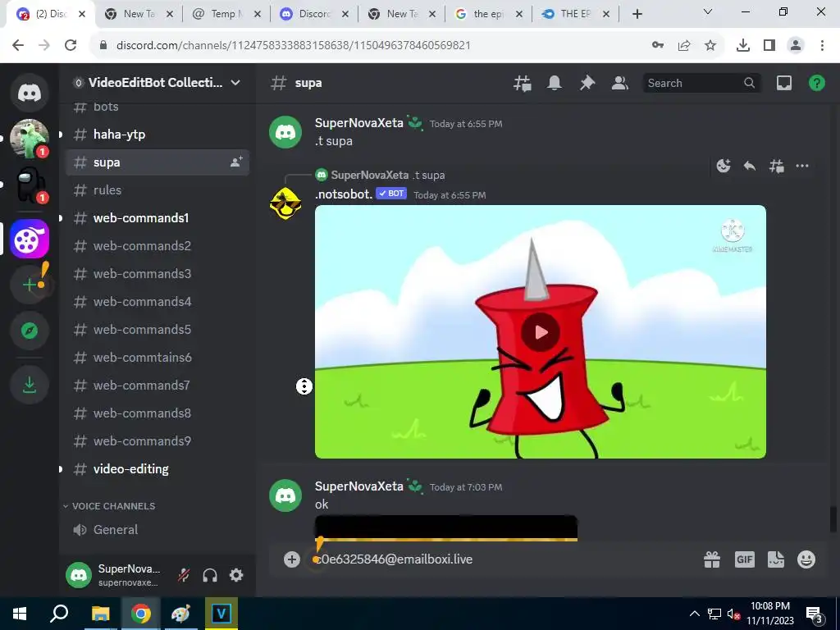This screenshot has width=840, height=630.
Task: Open Chrome three-dot menu
Action: (x=822, y=46)
